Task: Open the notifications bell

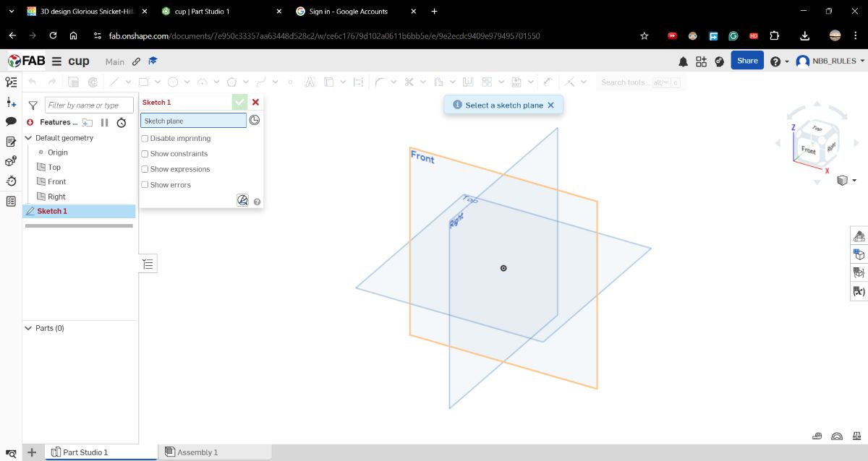Action: (683, 61)
